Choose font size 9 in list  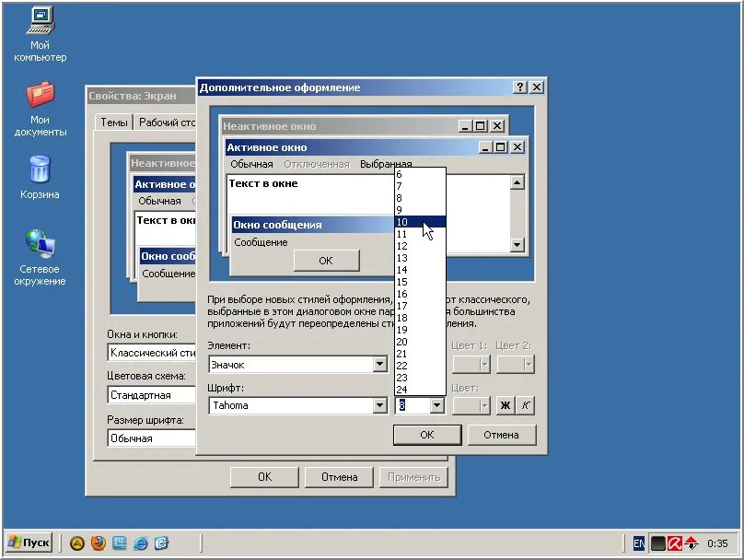click(x=420, y=210)
